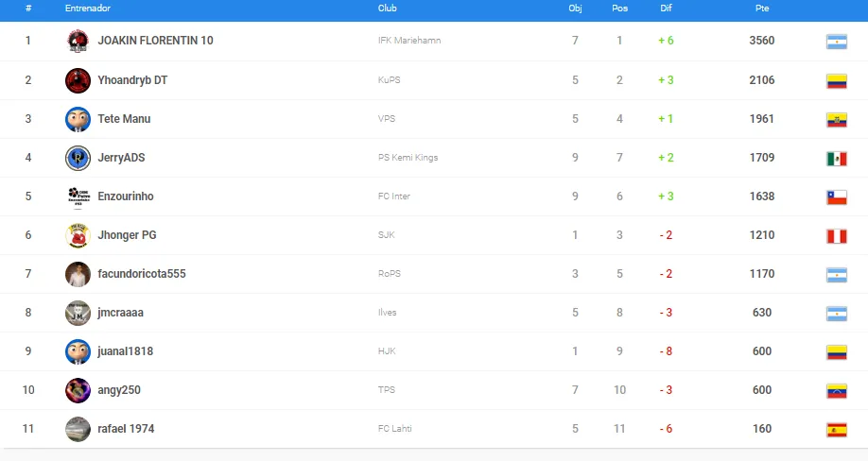868x461 pixels.
Task: Click angy250's purple avatar
Action: click(x=78, y=390)
